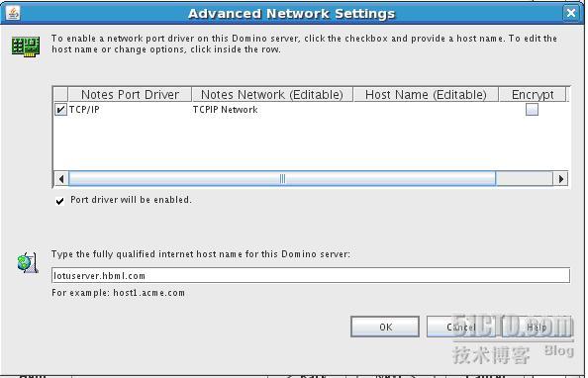588x378 pixels.
Task: Click the Host Name (Editable) column header
Action: click(x=427, y=95)
